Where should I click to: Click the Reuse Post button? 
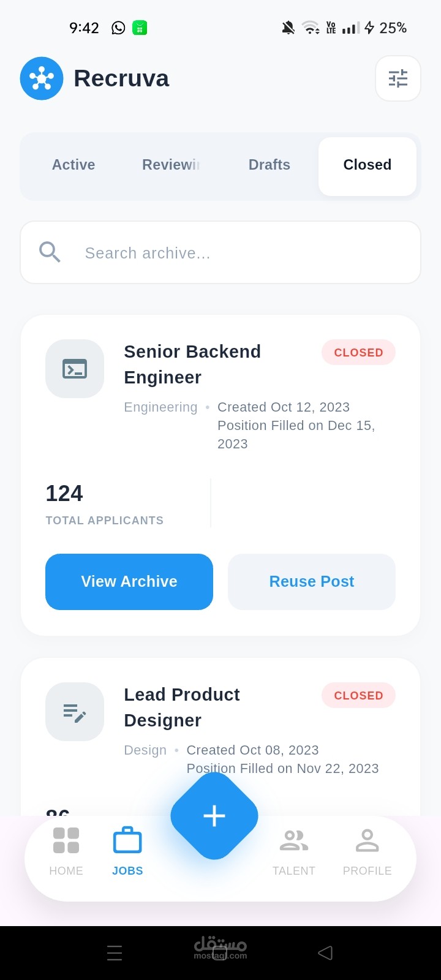(312, 581)
